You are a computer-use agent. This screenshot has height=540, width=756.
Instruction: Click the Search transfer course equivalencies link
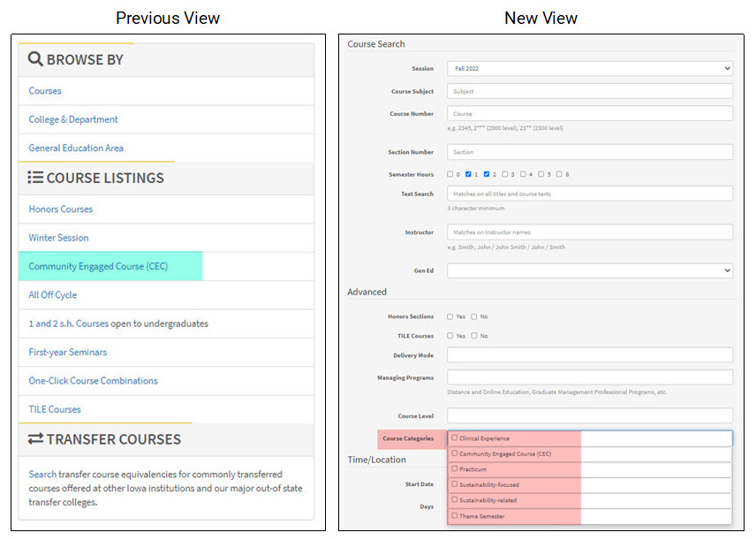tap(42, 475)
